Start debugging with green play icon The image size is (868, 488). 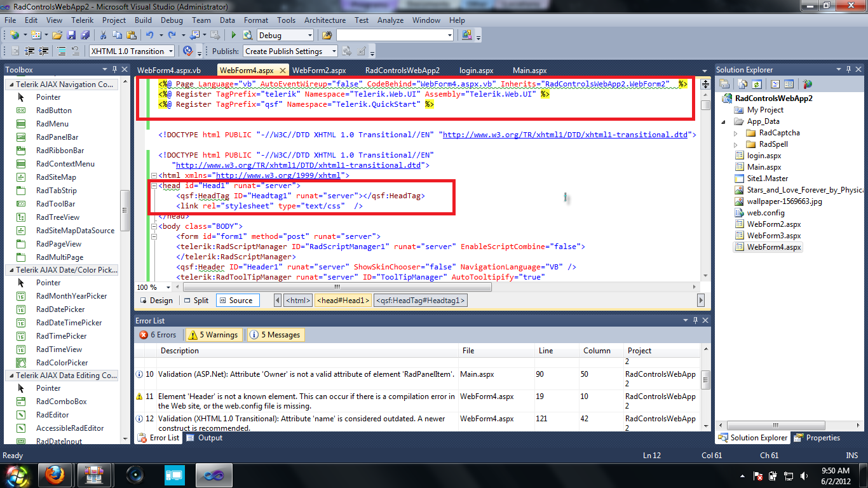point(234,36)
